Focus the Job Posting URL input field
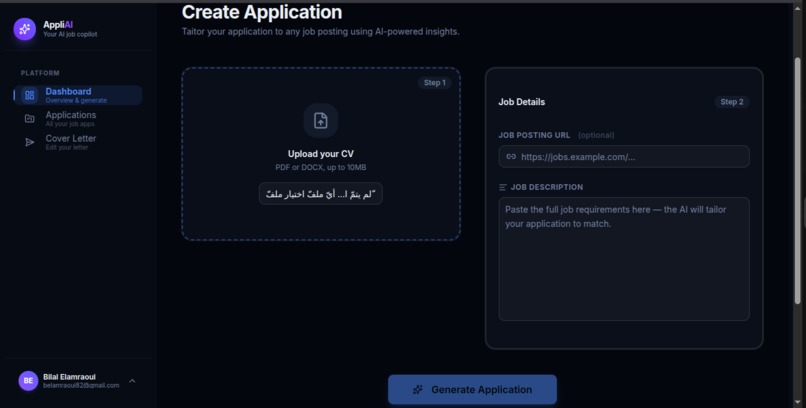The width and height of the screenshot is (806, 408). (x=624, y=157)
